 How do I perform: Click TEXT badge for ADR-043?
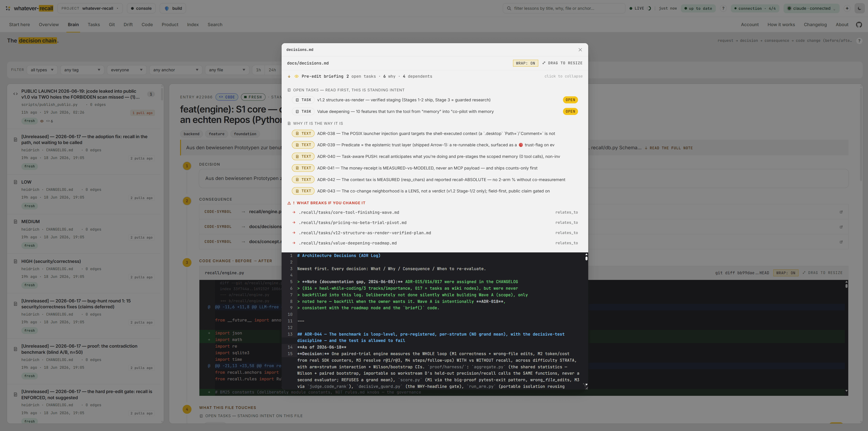point(303,191)
